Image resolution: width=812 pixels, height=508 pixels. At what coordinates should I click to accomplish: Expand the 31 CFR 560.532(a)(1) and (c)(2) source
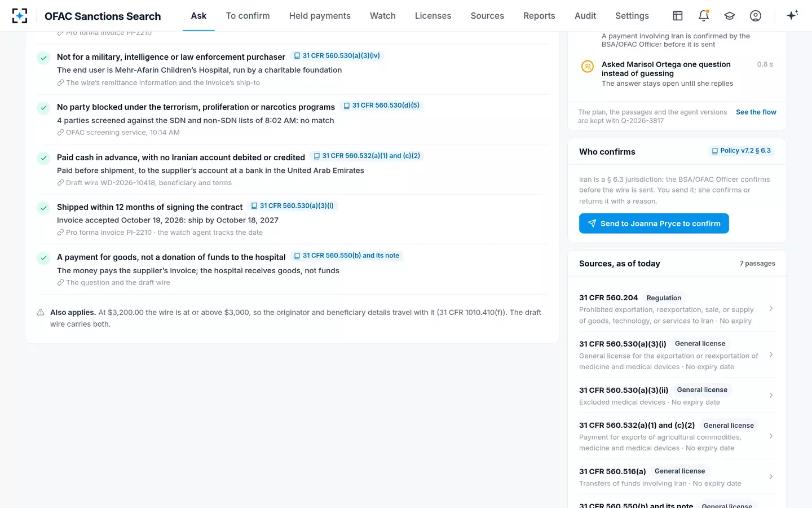tap(677, 436)
